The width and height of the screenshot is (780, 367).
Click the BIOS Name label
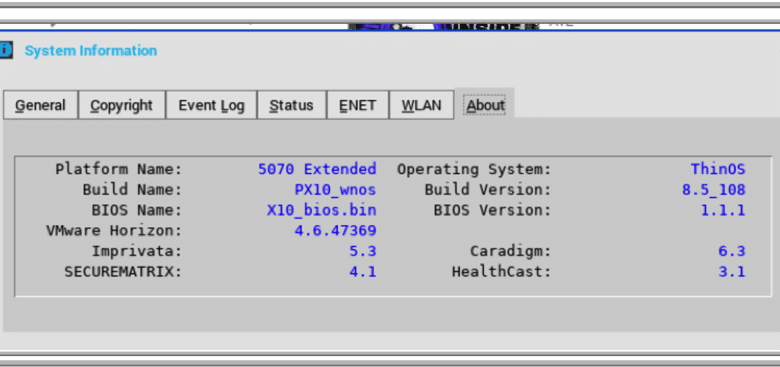click(x=137, y=210)
